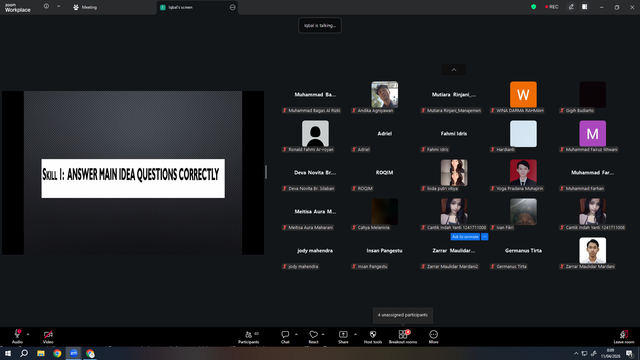
Task: Click the Share screen icon
Action: point(343,334)
